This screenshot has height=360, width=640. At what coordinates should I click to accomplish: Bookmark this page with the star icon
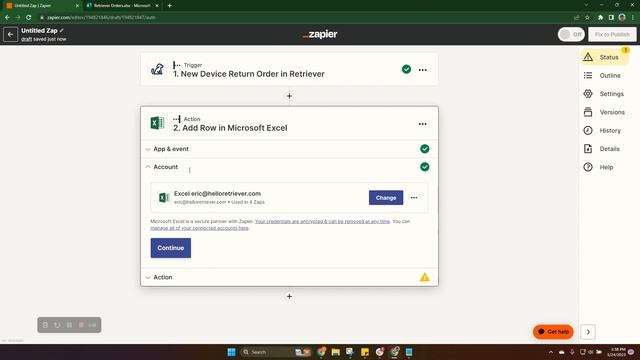click(x=587, y=18)
